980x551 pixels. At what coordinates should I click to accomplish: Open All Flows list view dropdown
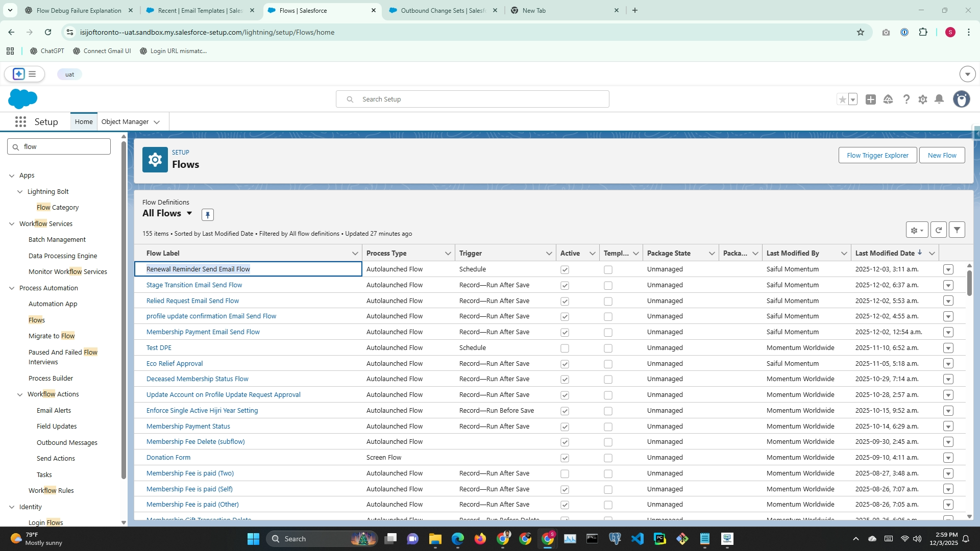point(189,213)
